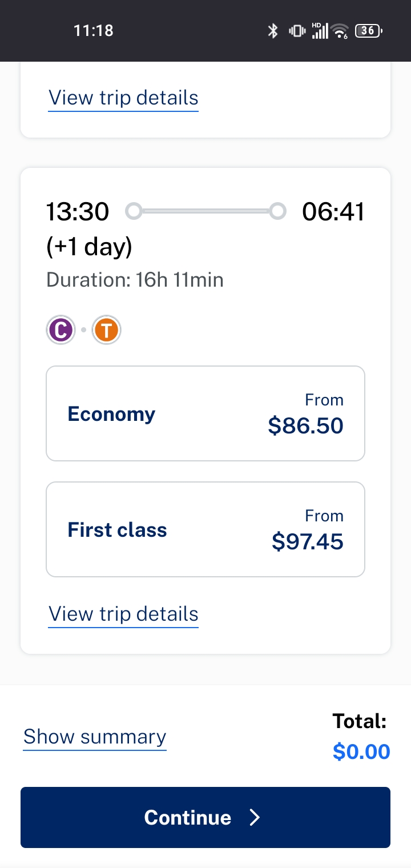Tap the battery level indicator
The width and height of the screenshot is (411, 868).
click(369, 31)
